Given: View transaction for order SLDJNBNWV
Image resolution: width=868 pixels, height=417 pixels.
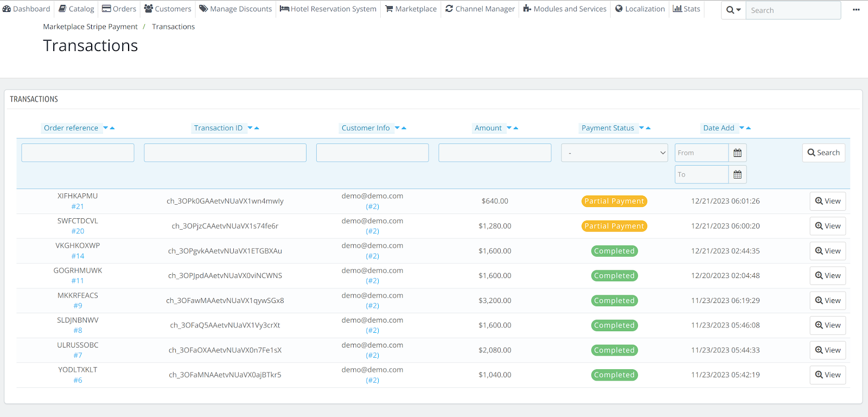Looking at the screenshot, I should point(828,326).
